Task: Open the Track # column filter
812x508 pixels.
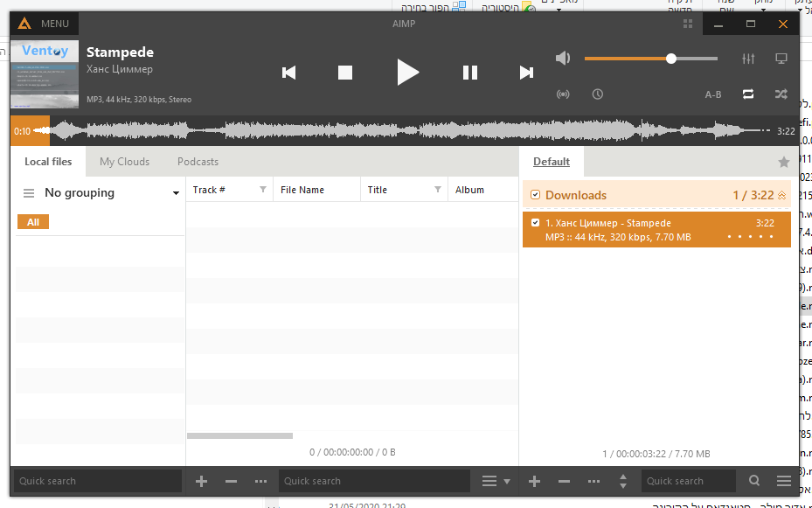Action: click(x=263, y=190)
